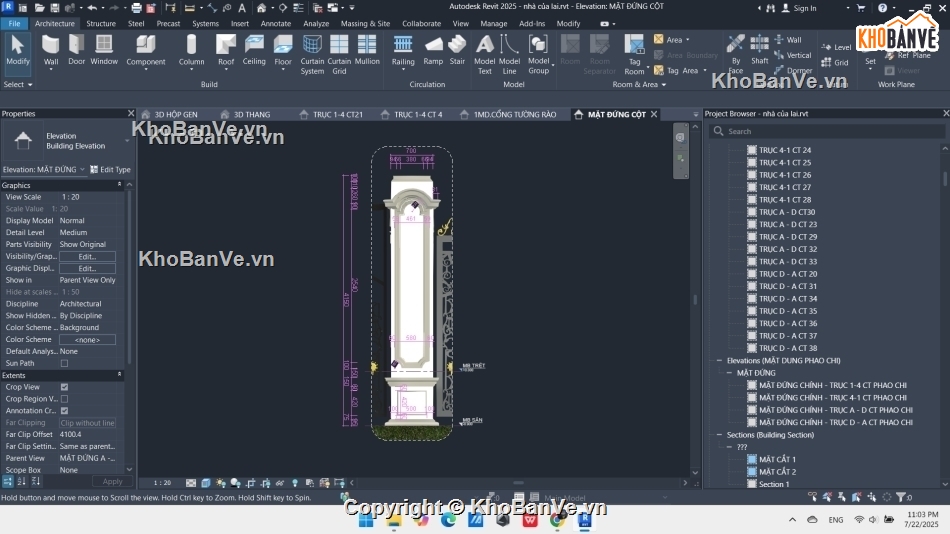Select TRỤC A - D CT30 view
This screenshot has width=950, height=534.
click(x=787, y=212)
